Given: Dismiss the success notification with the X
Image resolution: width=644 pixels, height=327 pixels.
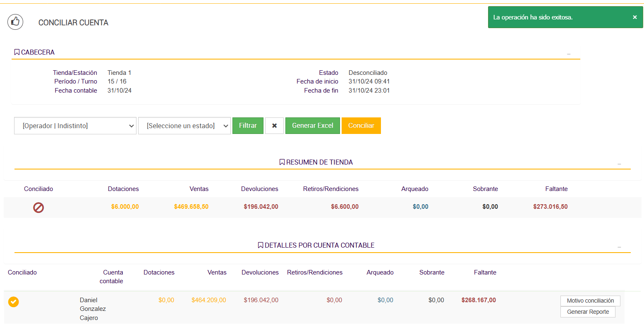Looking at the screenshot, I should click(x=634, y=17).
